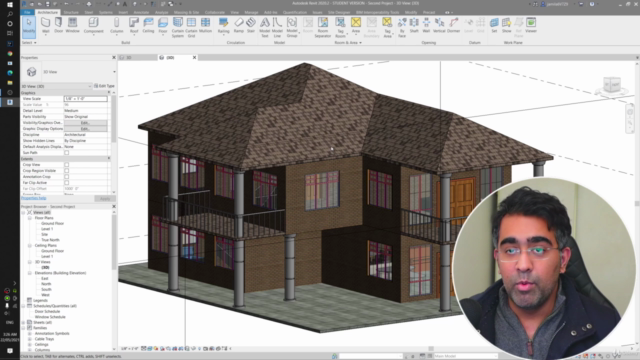Viewport: 640px width, 360px height.
Task: Select the Window tool
Action: coord(73,26)
